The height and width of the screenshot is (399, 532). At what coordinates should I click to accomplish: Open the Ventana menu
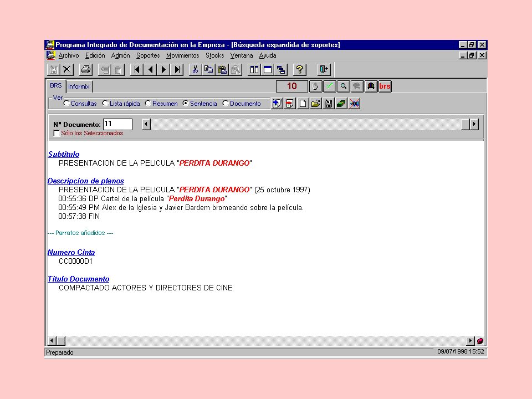[242, 55]
